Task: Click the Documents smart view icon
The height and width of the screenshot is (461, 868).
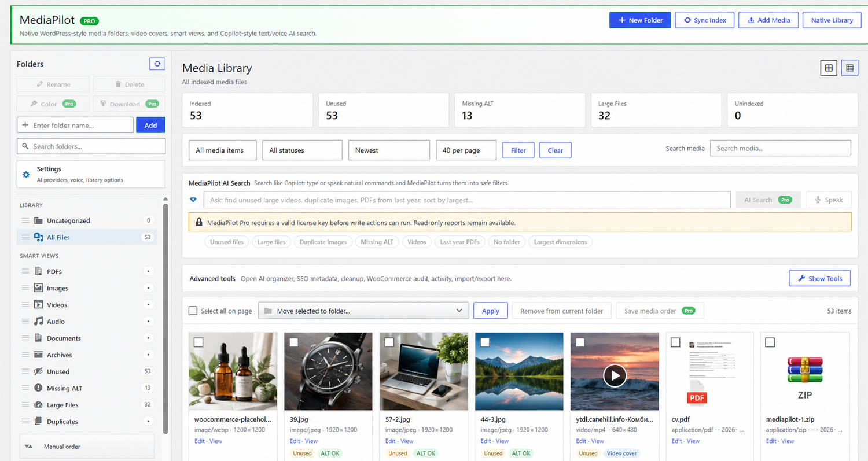Action: [38, 338]
